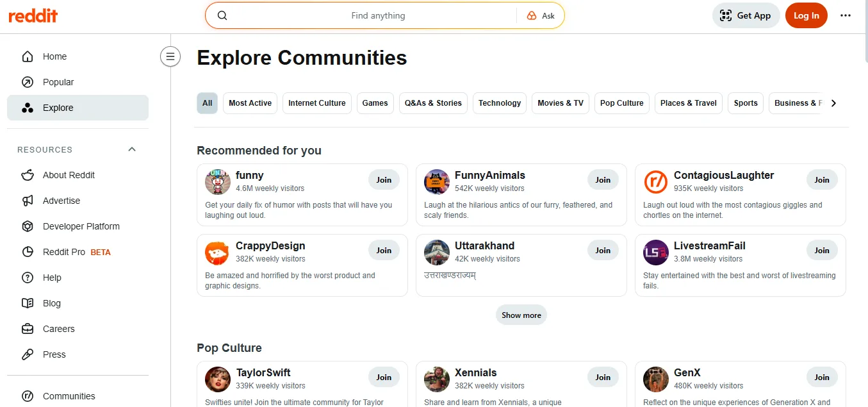This screenshot has width=868, height=407.
Task: Collapse the sidebar with hamburger button
Action: coord(170,57)
